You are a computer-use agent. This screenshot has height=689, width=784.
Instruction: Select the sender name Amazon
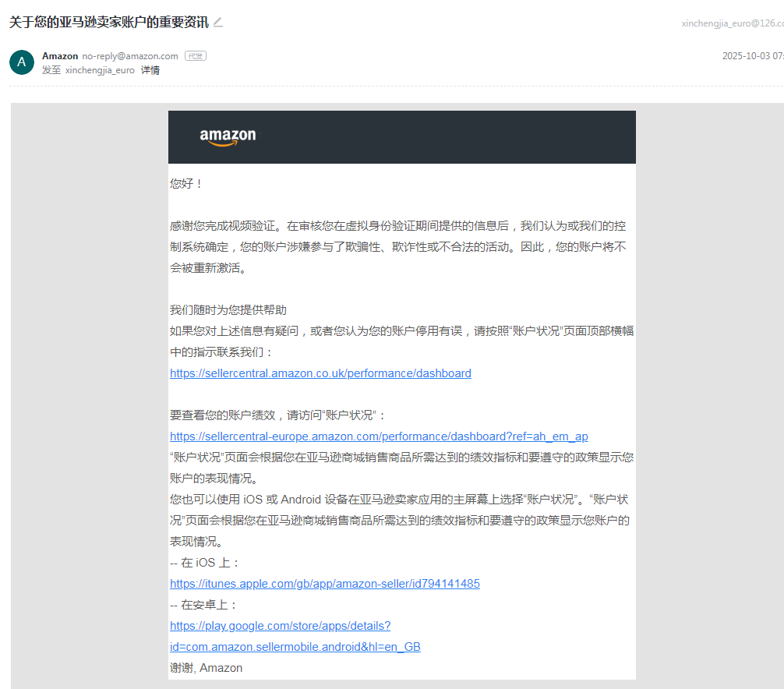point(60,56)
